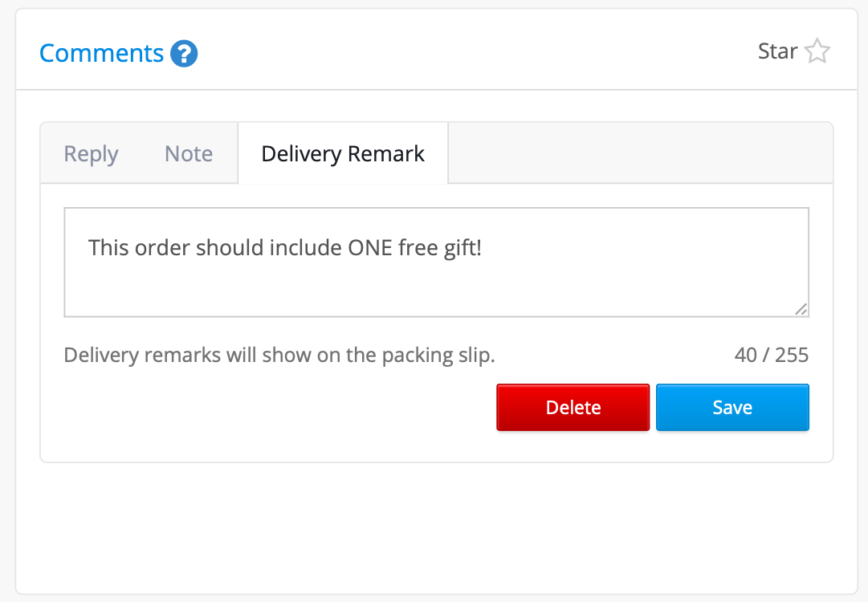Click empty tab strip beside Delivery Remark
868x602 pixels.
click(x=640, y=153)
